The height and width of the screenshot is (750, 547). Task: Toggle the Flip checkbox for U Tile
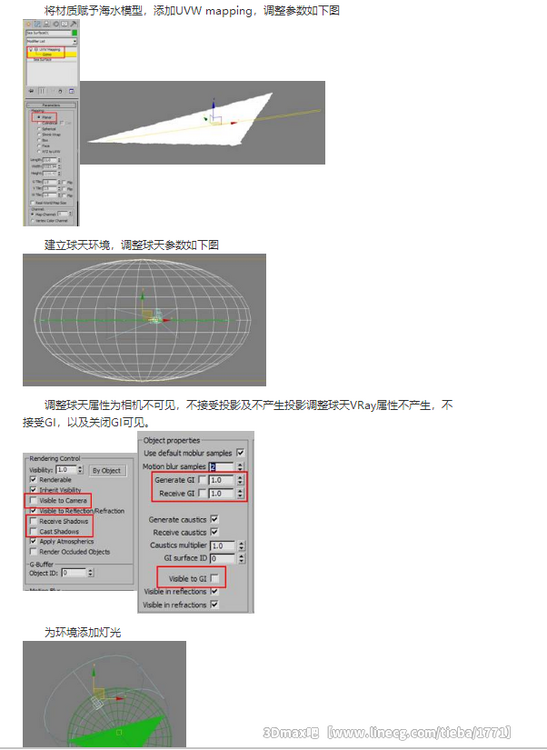[x=64, y=182]
